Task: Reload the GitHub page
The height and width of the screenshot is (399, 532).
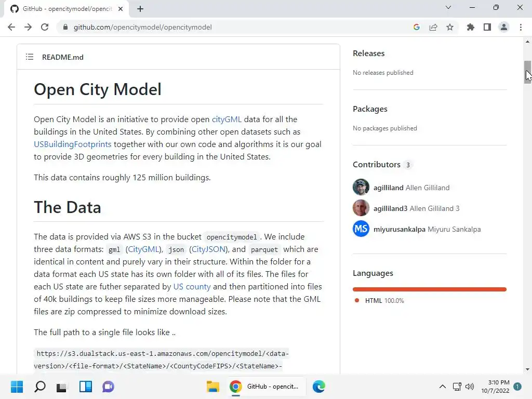Action: click(45, 27)
